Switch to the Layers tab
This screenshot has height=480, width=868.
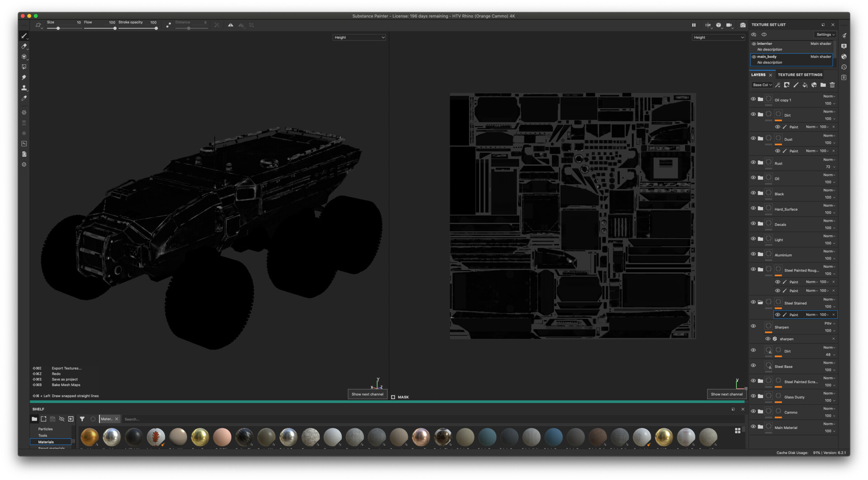(x=758, y=75)
